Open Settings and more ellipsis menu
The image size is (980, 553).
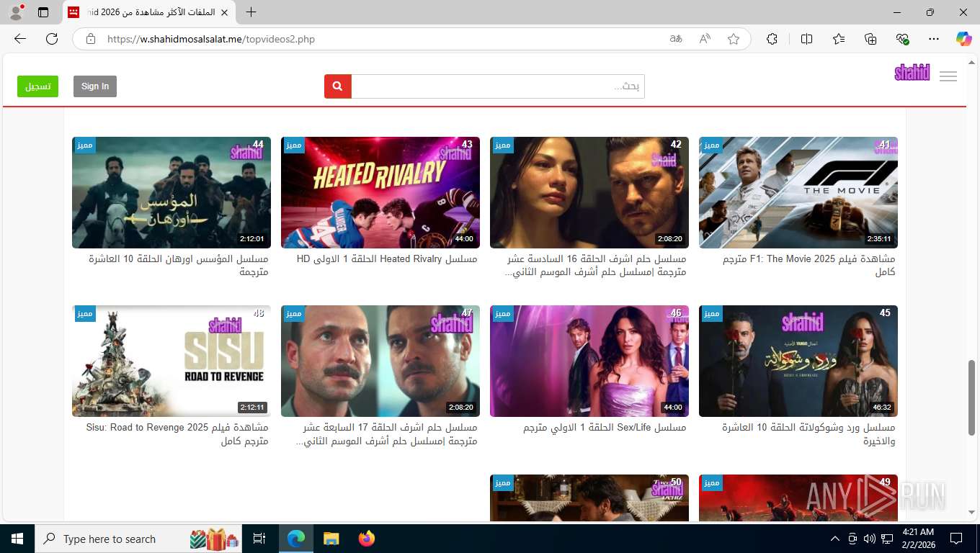(x=934, y=39)
